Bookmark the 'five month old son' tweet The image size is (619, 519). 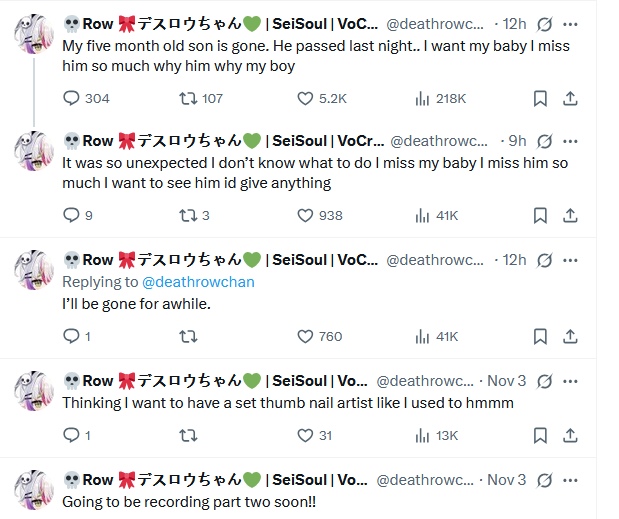(x=540, y=98)
